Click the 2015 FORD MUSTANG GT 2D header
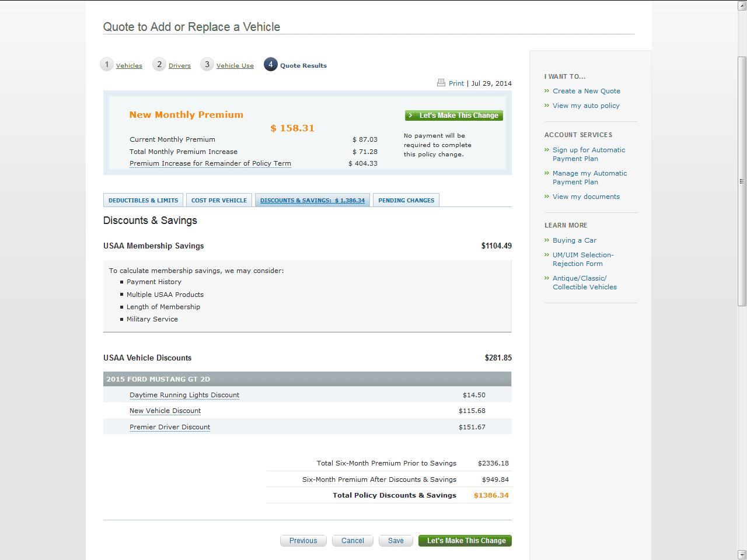Viewport: 747px width, 560px height. coord(307,379)
